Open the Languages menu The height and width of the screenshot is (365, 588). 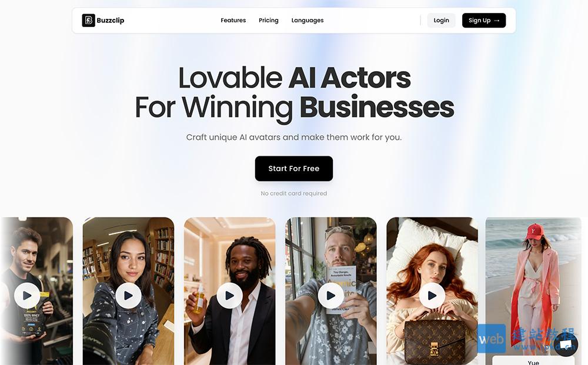point(308,20)
